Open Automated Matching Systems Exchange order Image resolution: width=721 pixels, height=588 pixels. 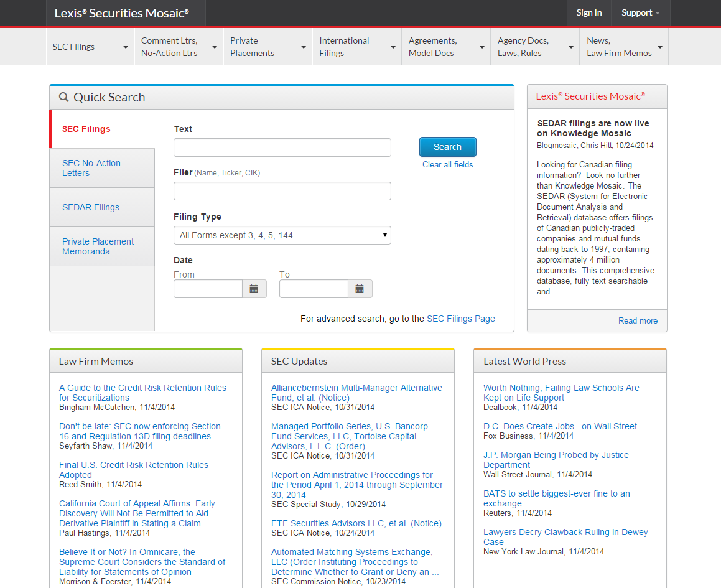(x=355, y=562)
